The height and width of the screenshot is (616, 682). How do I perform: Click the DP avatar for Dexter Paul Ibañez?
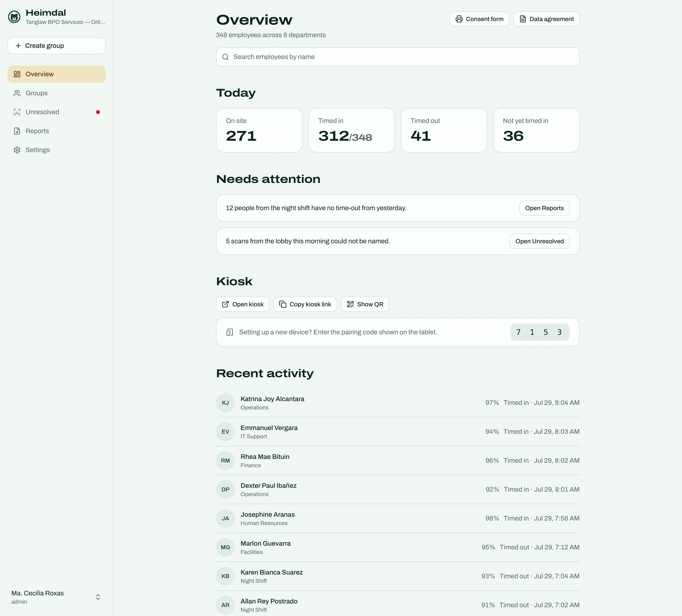[225, 489]
